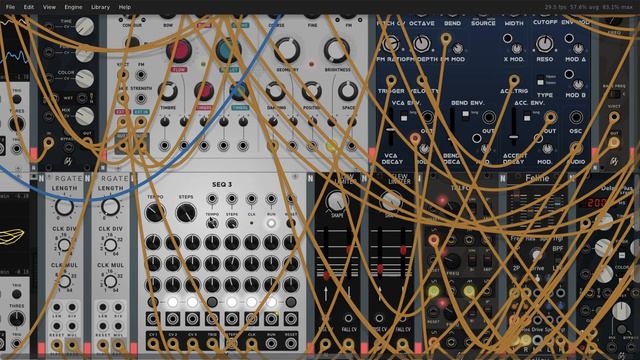
Task: Toggle SEQ 3 step 2 gate button
Action: coord(173,302)
